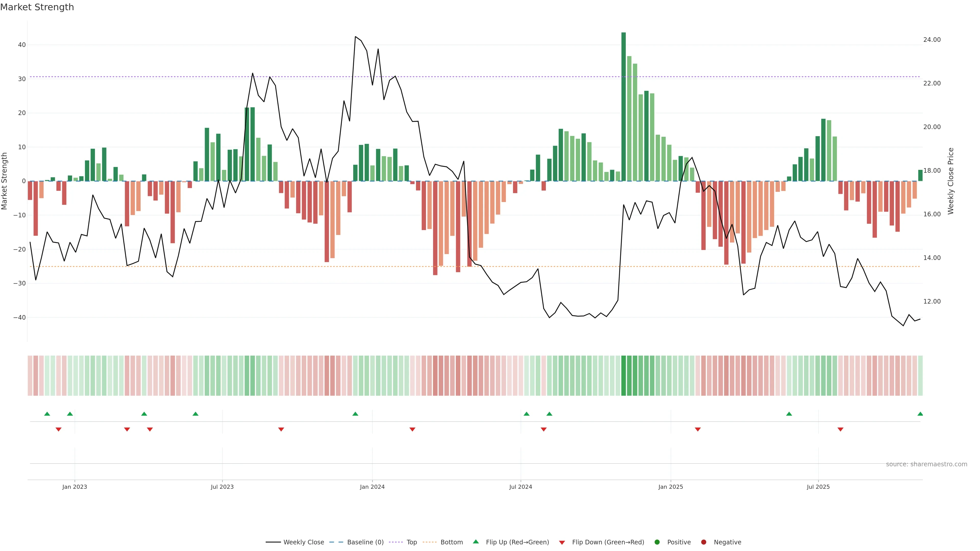Click the darkest green heatmap strip cell
The width and height of the screenshot is (980, 551).
click(x=623, y=375)
